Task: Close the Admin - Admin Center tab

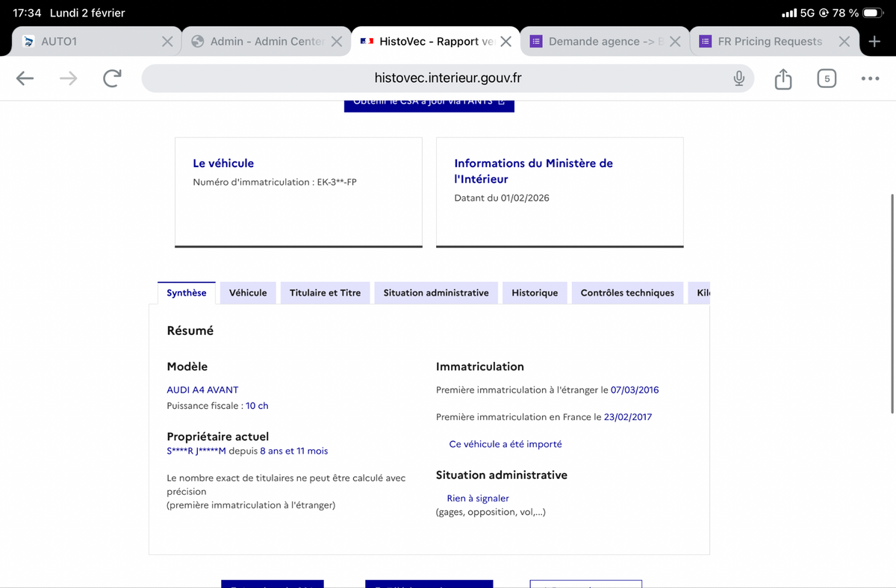Action: click(337, 42)
